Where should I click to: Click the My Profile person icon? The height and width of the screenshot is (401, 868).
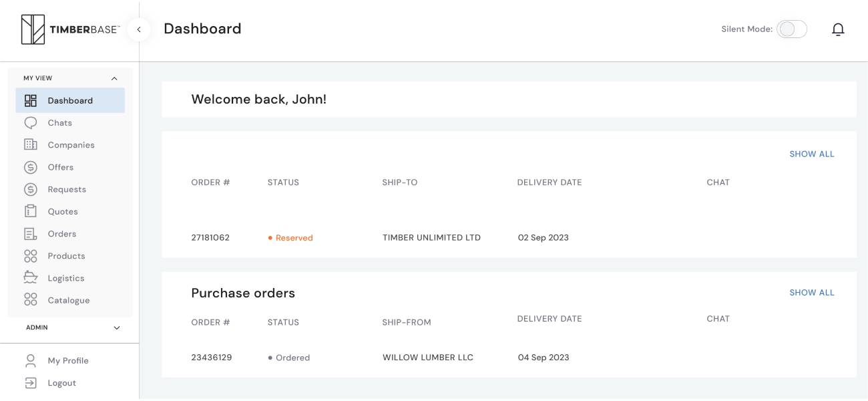click(31, 361)
